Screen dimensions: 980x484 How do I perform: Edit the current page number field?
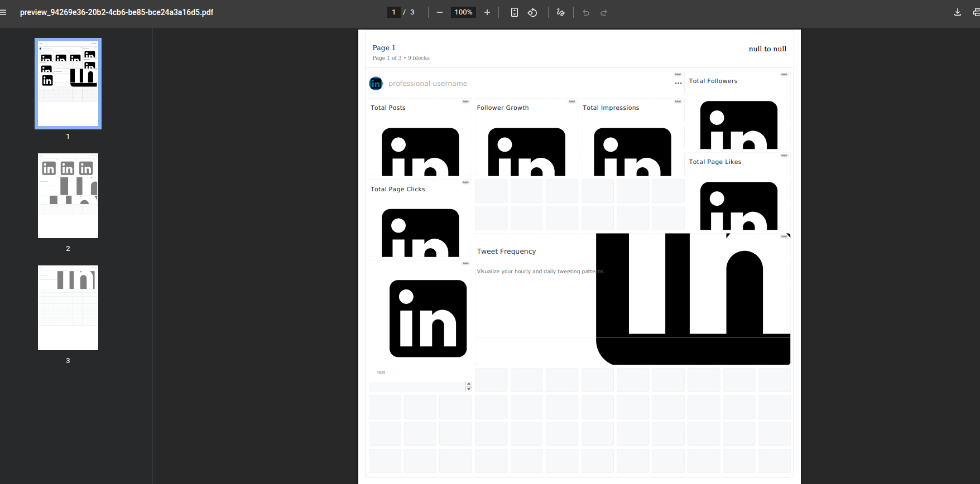394,12
